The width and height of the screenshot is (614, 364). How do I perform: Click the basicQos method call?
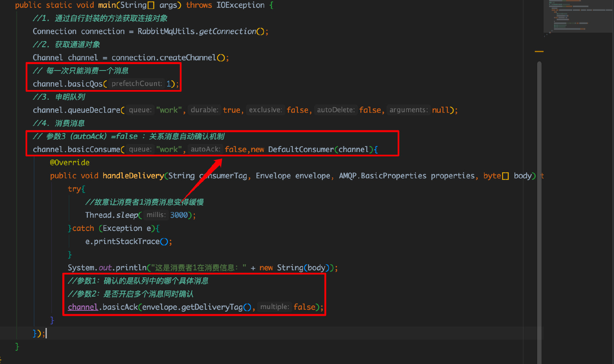click(x=85, y=84)
